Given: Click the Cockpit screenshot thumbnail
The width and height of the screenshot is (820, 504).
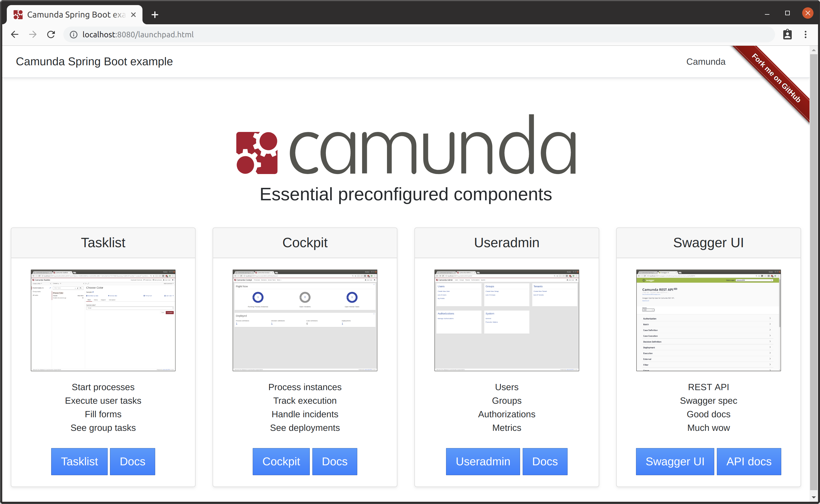Looking at the screenshot, I should tap(305, 320).
